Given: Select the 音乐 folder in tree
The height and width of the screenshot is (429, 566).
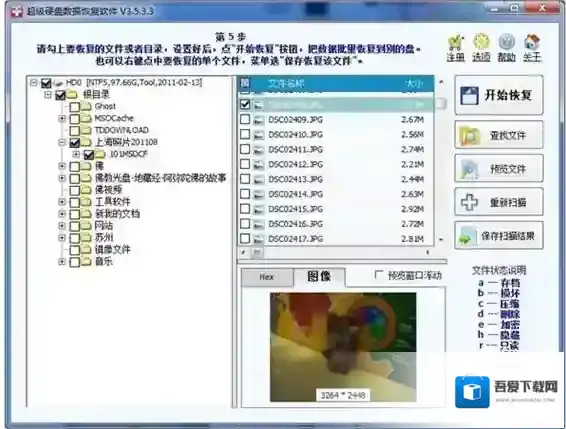Looking at the screenshot, I should point(104,261).
